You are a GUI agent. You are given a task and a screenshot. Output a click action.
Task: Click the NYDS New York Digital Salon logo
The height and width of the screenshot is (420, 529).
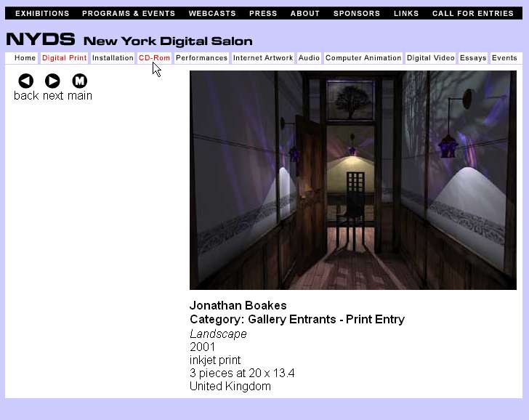[x=129, y=40]
